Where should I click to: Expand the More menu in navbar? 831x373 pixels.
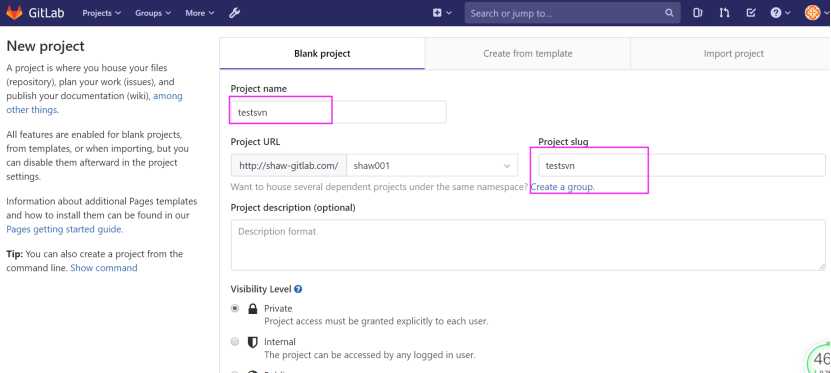pos(200,13)
